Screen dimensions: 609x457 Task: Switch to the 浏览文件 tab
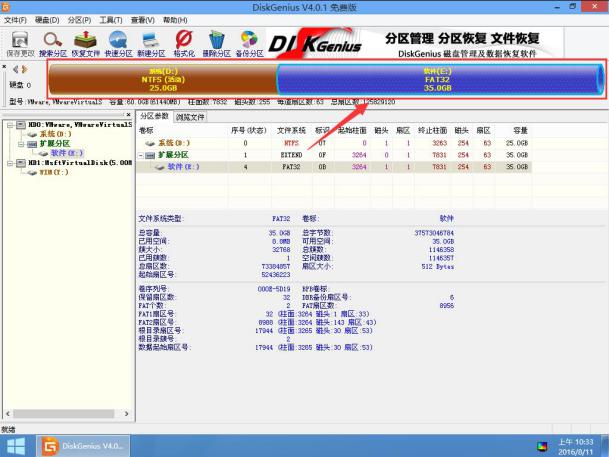pyautogui.click(x=190, y=117)
